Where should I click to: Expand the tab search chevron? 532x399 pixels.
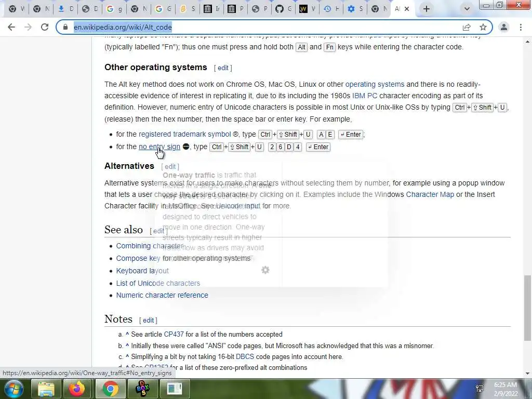point(467,9)
